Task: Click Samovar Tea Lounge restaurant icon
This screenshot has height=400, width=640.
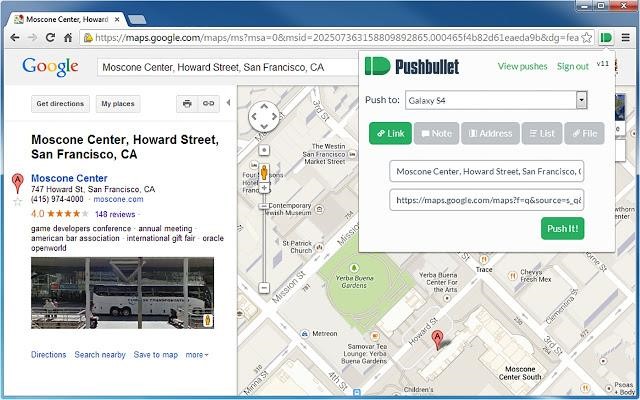Action: (375, 336)
